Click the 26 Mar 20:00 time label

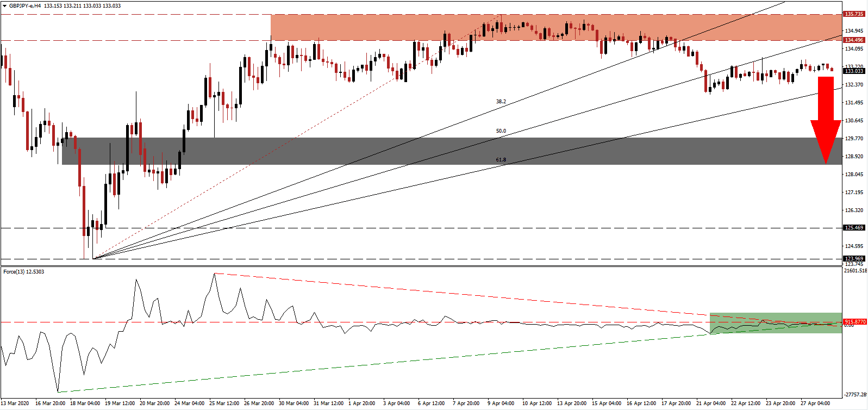point(259,403)
